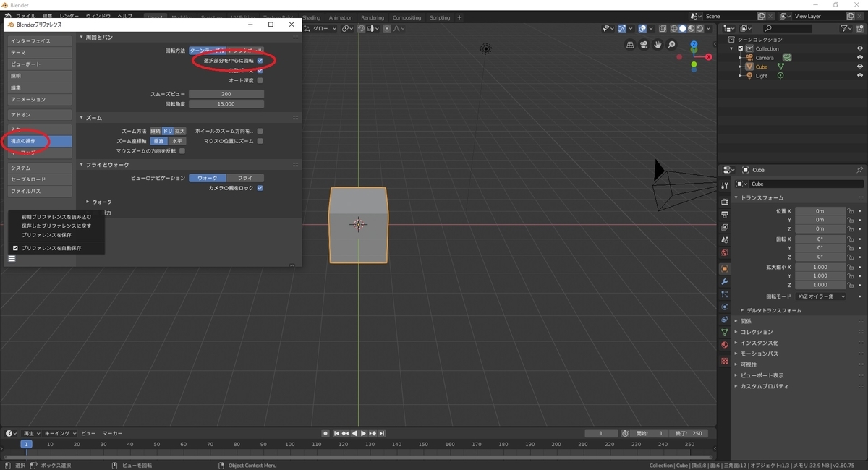Select wireframe viewport shading mode
Viewport: 868px width, 470px height.
pyautogui.click(x=673, y=28)
